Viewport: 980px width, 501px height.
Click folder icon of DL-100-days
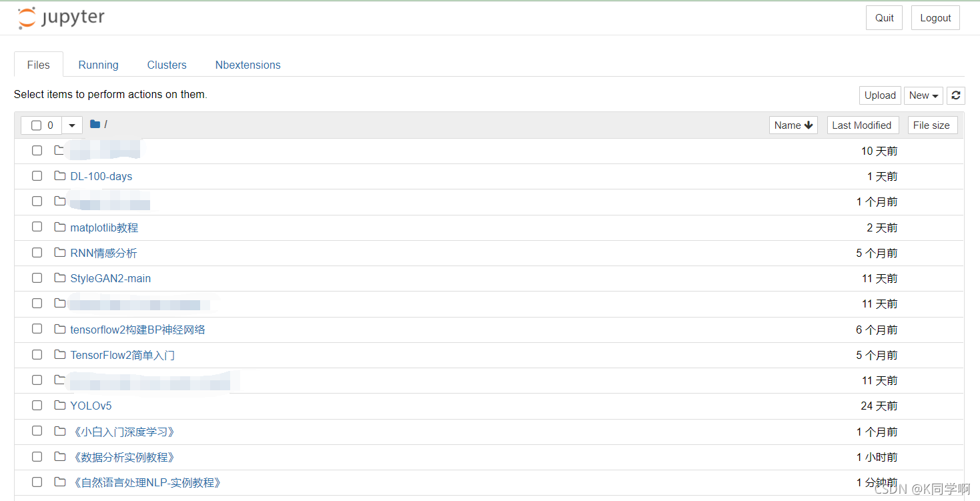click(60, 176)
